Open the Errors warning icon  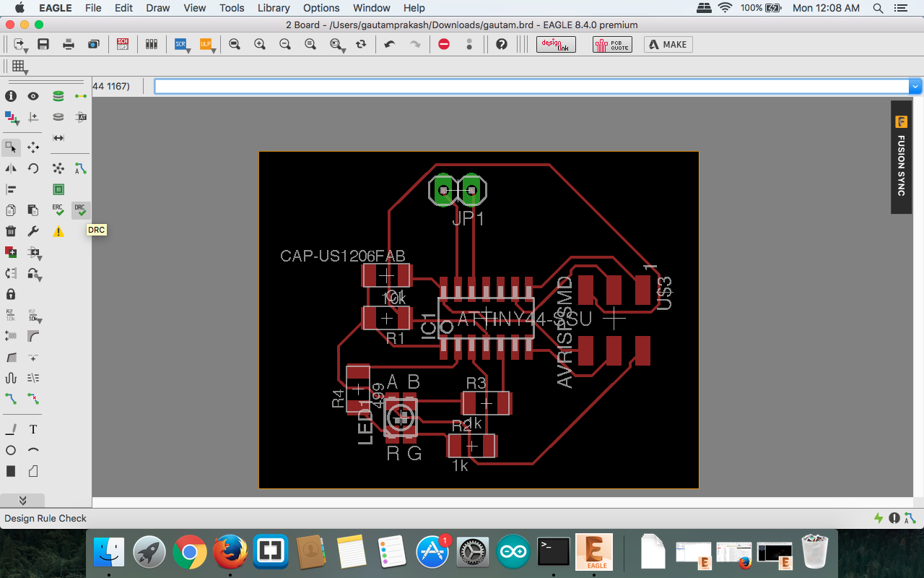click(x=58, y=231)
